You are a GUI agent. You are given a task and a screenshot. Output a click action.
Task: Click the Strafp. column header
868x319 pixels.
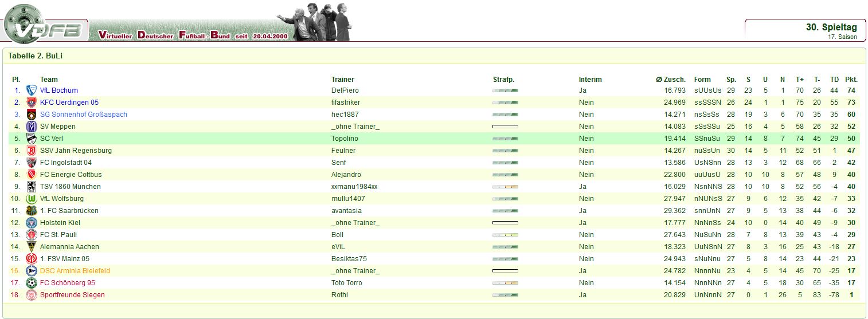[x=504, y=80]
